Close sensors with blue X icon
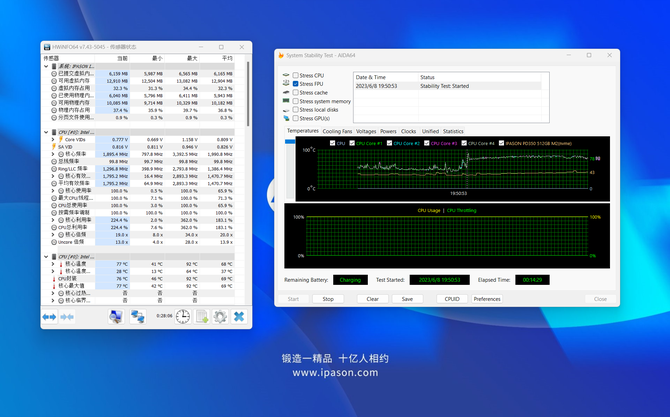 pyautogui.click(x=239, y=317)
